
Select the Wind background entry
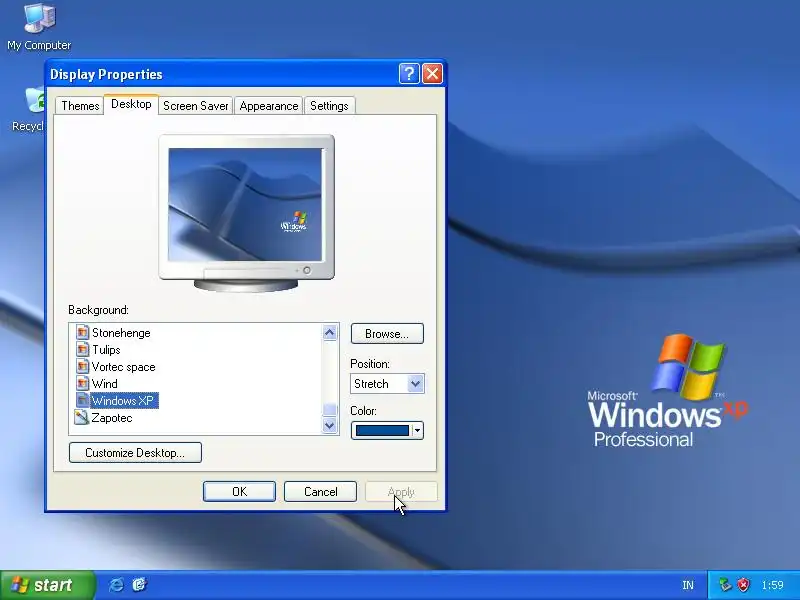click(105, 383)
